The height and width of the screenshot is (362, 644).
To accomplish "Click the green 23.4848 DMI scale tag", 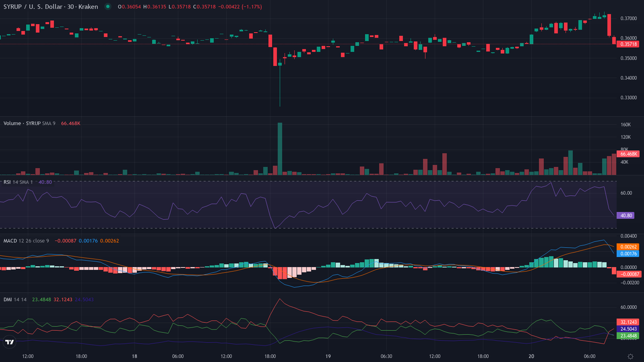I will [x=628, y=336].
